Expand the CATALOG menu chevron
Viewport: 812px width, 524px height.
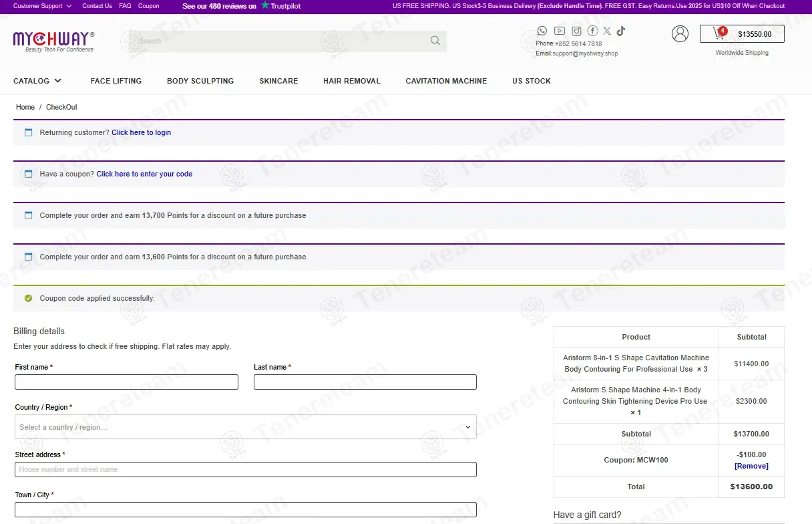58,81
